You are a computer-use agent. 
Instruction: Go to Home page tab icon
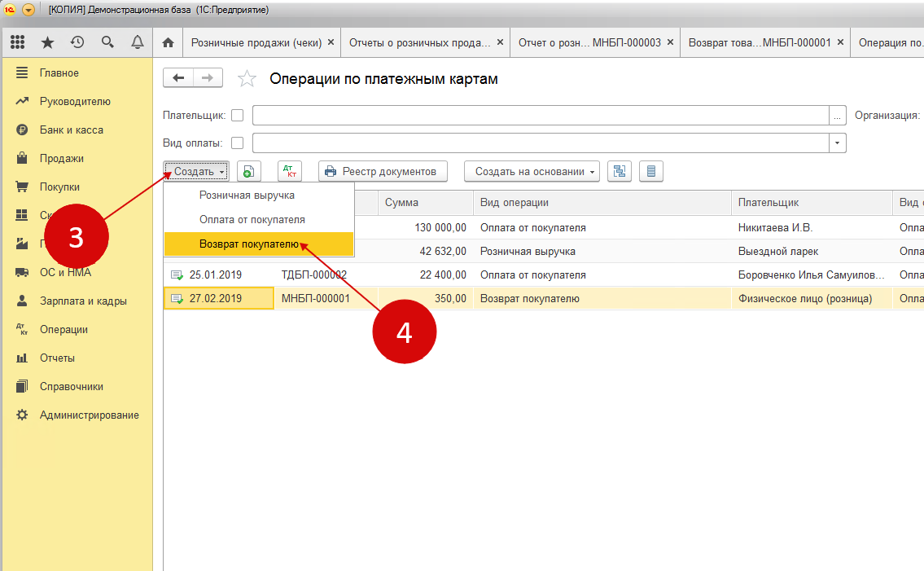[168, 42]
